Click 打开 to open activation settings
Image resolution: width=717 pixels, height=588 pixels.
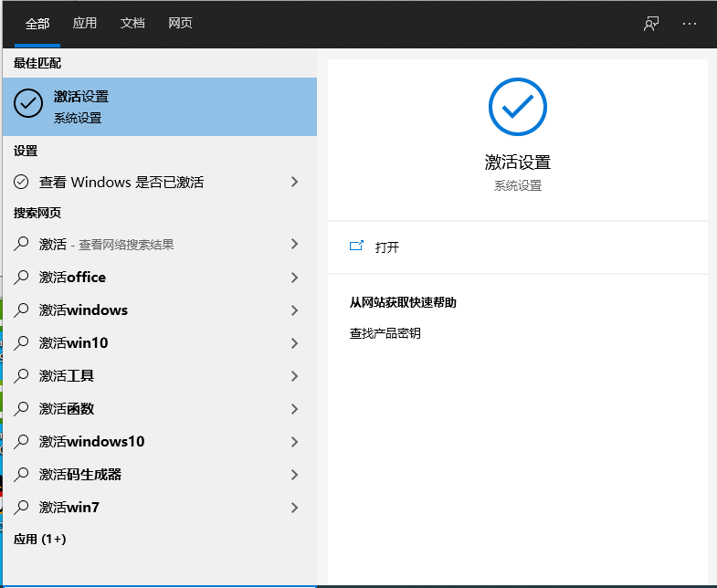click(x=387, y=247)
